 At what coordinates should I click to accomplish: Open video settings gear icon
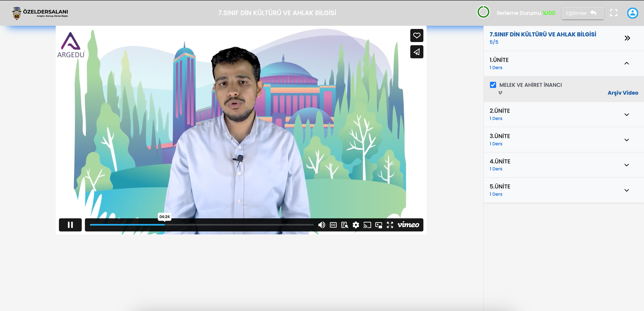pyautogui.click(x=356, y=225)
